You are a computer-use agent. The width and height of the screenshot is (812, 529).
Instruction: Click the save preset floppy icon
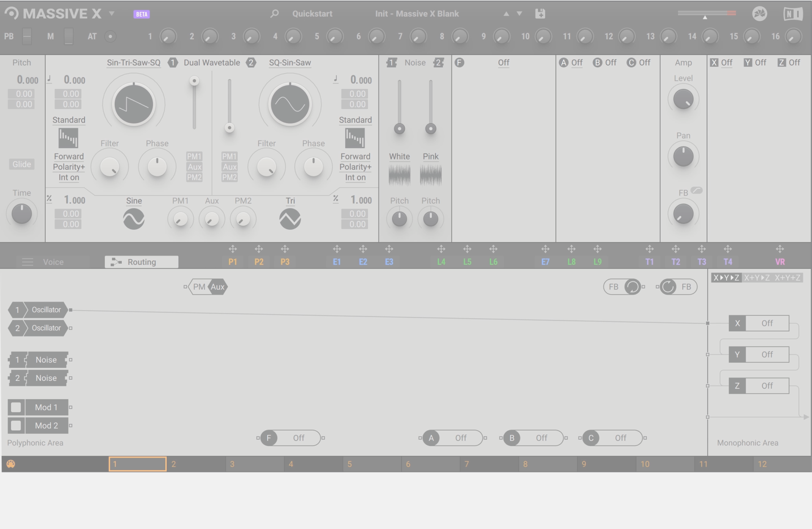[x=540, y=14]
